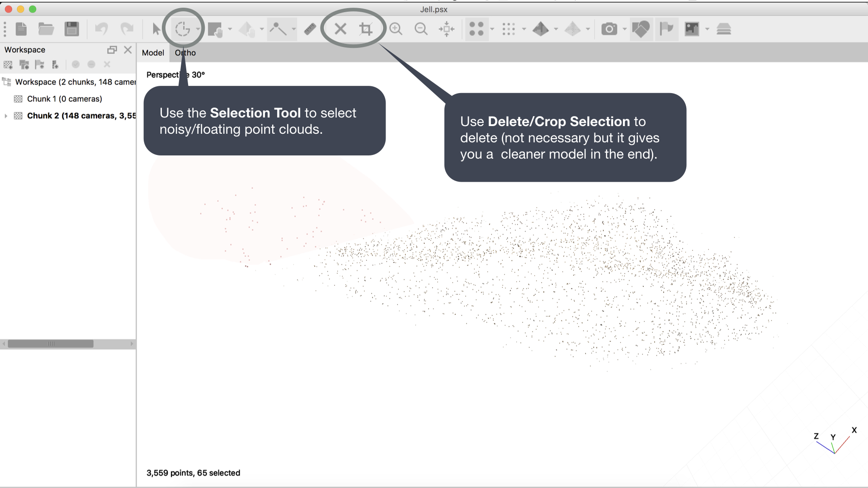Switch to the Model tab
The width and height of the screenshot is (868, 488).
153,53
